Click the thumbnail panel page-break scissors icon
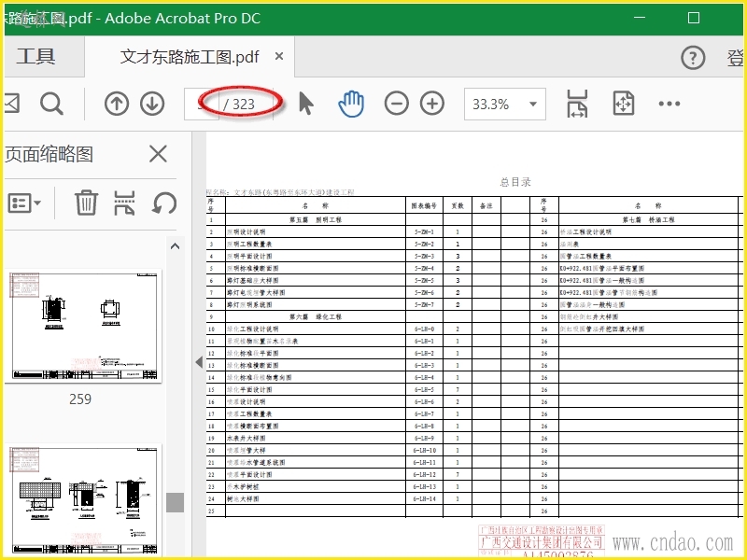This screenshot has width=747, height=560. [x=124, y=203]
